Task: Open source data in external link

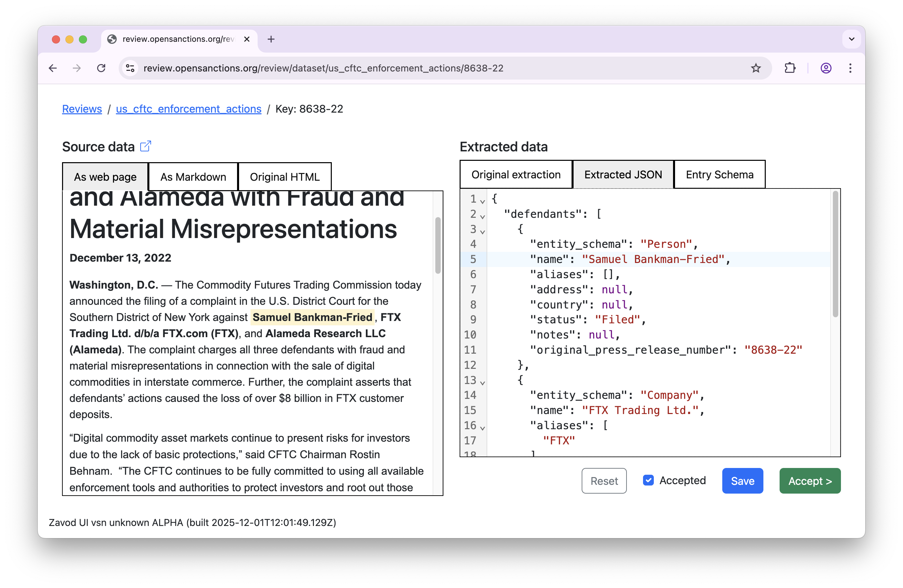Action: click(146, 146)
